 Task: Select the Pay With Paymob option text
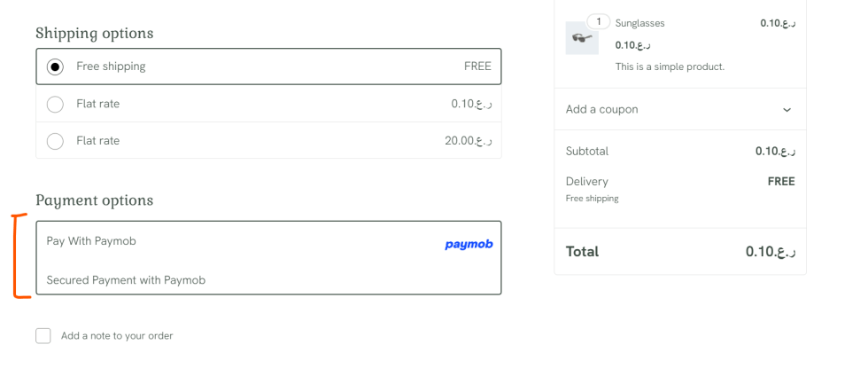tap(91, 241)
